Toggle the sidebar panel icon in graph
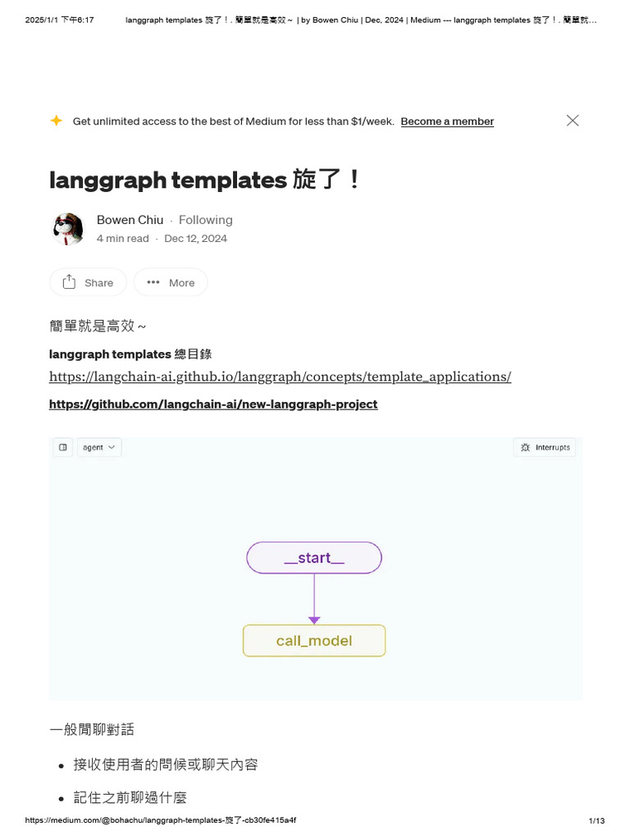630x840 pixels. [62, 447]
